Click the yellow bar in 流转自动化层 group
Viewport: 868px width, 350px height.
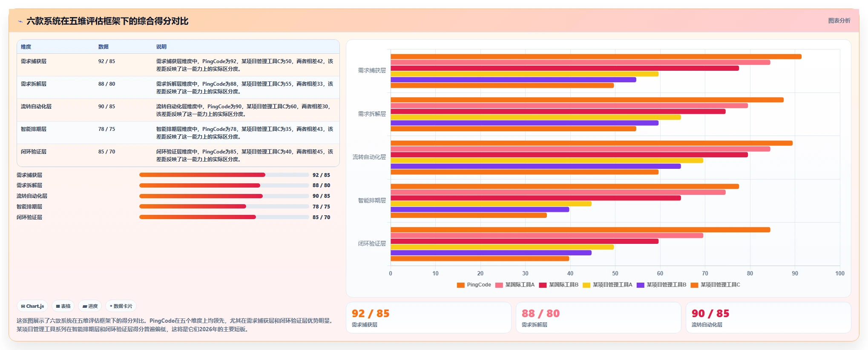pyautogui.click(x=547, y=161)
